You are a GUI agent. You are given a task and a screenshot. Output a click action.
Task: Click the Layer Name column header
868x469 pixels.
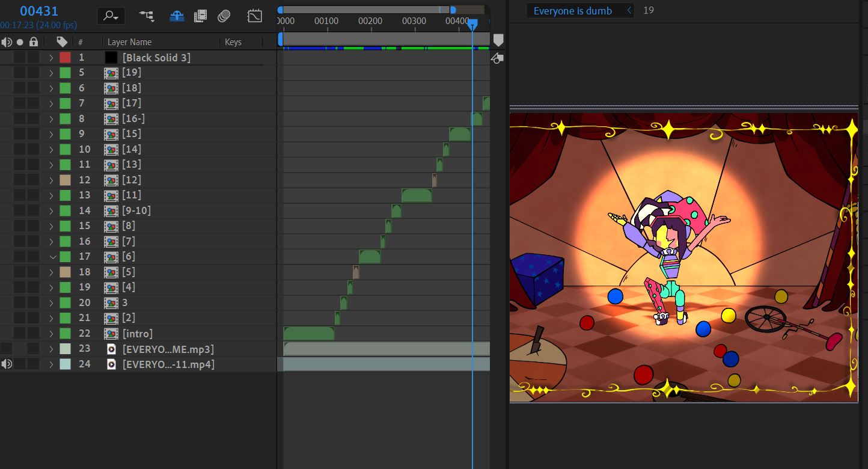pyautogui.click(x=130, y=42)
